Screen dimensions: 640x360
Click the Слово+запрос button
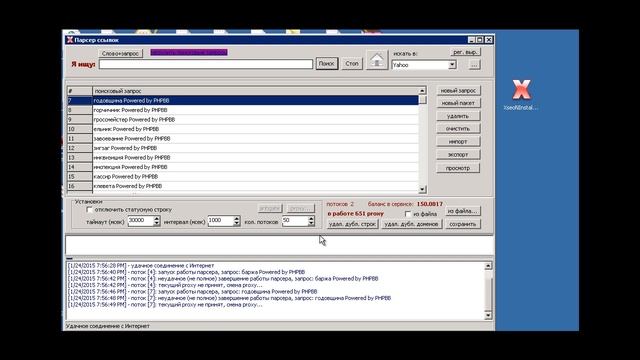click(x=120, y=53)
